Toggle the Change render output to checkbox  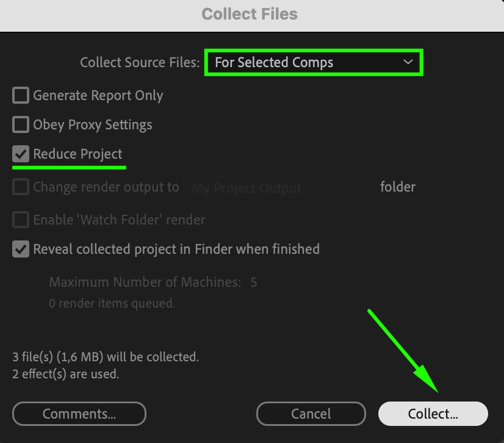coord(21,187)
